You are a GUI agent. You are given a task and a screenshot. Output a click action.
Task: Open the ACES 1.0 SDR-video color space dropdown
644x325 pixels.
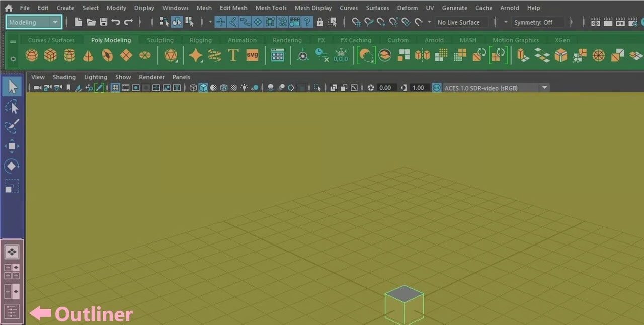click(x=544, y=87)
